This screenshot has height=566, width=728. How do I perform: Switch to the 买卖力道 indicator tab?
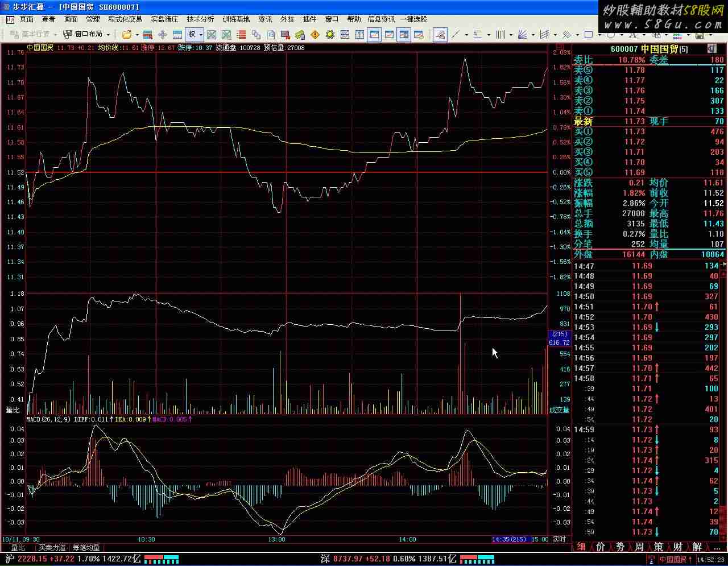[x=52, y=548]
